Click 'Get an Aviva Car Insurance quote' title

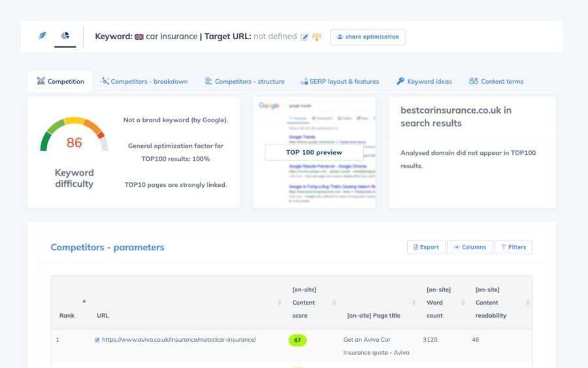[376, 346]
